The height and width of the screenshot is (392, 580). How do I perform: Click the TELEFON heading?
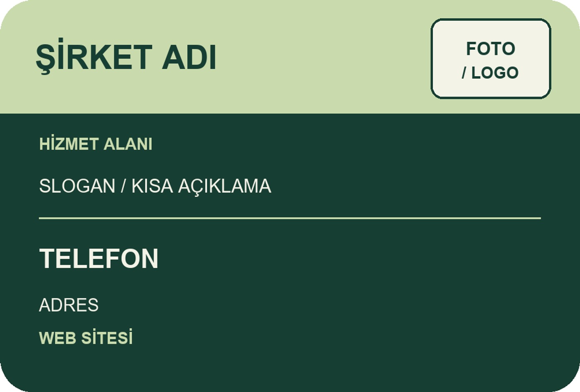(99, 259)
